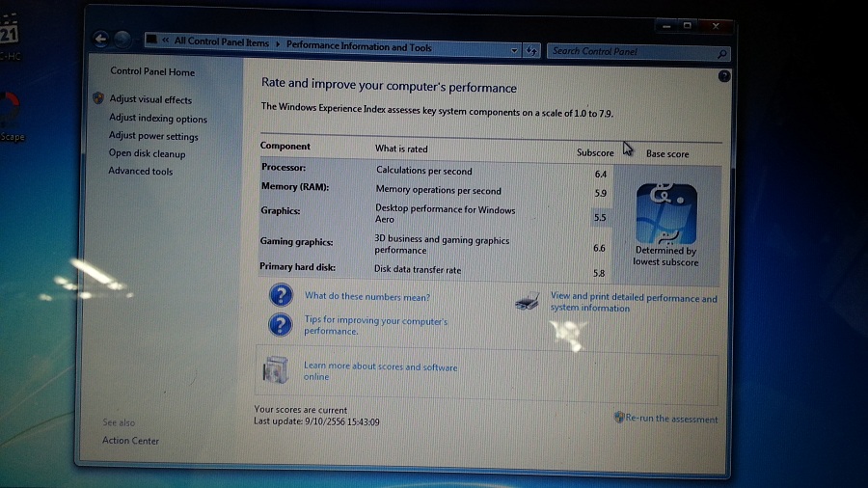Click the Back navigation arrow button

coord(100,39)
